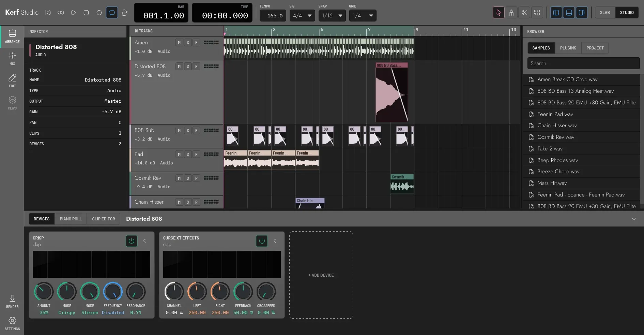Open the Snap 1/16 dropdown
The image size is (644, 335).
[332, 16]
